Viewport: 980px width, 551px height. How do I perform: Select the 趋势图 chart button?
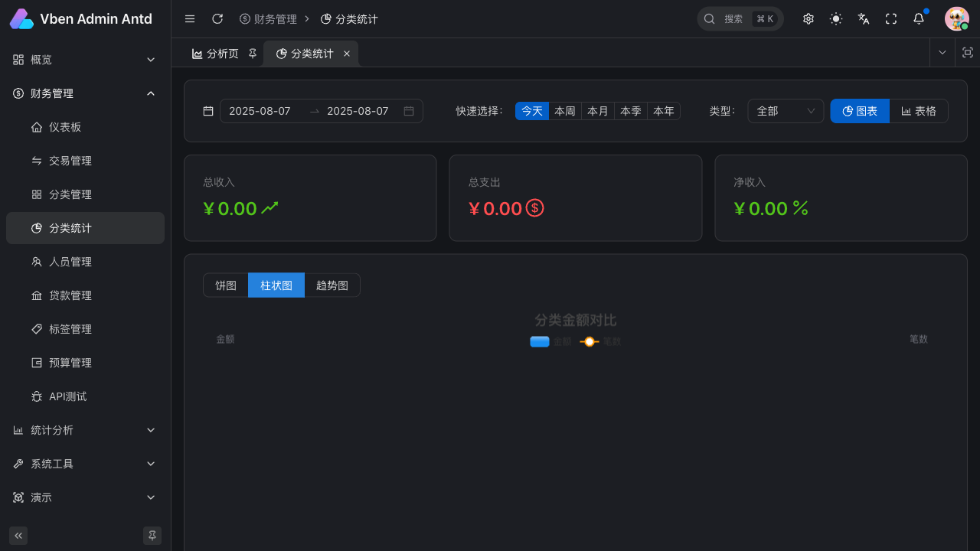[x=332, y=285]
